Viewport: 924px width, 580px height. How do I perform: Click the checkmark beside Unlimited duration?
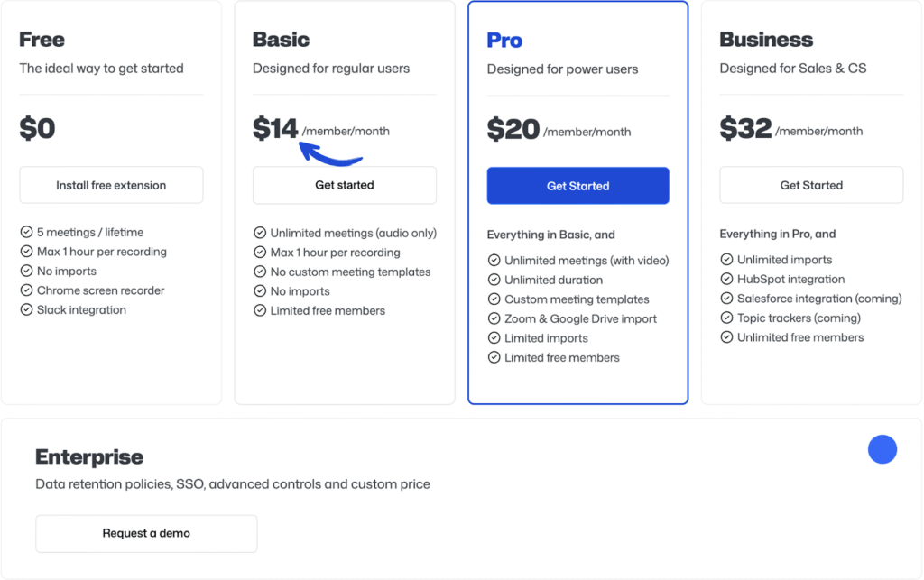pos(494,280)
